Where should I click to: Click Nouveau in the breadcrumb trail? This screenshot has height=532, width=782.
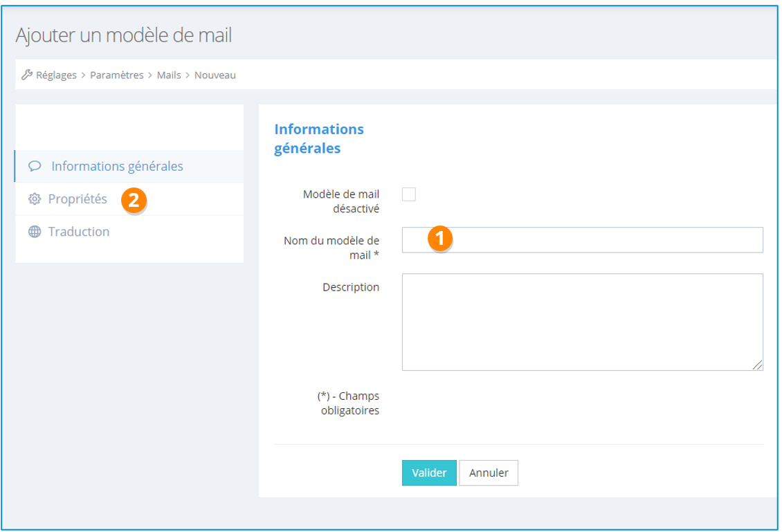(x=215, y=75)
